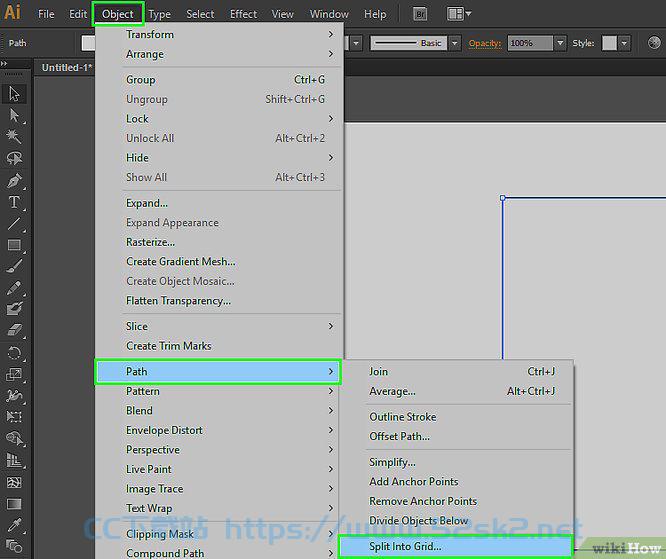The height and width of the screenshot is (559, 666).
Task: Open the Edit menu
Action: [x=78, y=14]
